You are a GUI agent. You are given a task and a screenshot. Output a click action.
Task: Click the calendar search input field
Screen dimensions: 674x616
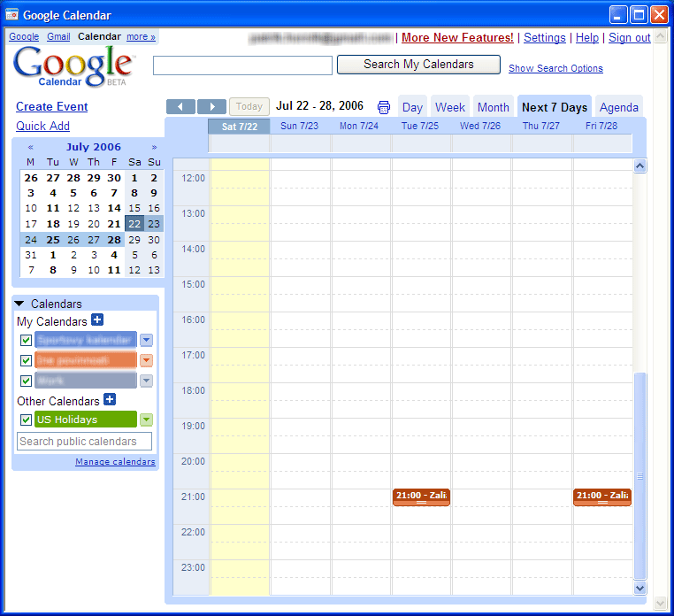tap(242, 65)
